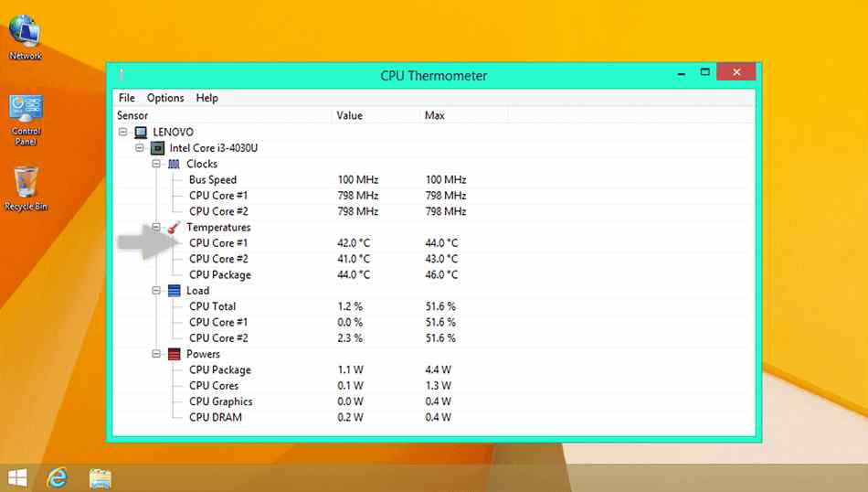Collapse the Temperatures section

[x=156, y=228]
